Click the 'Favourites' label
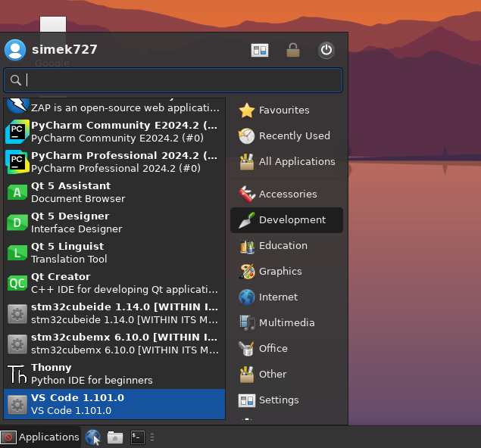This screenshot has width=481, height=448. click(284, 110)
